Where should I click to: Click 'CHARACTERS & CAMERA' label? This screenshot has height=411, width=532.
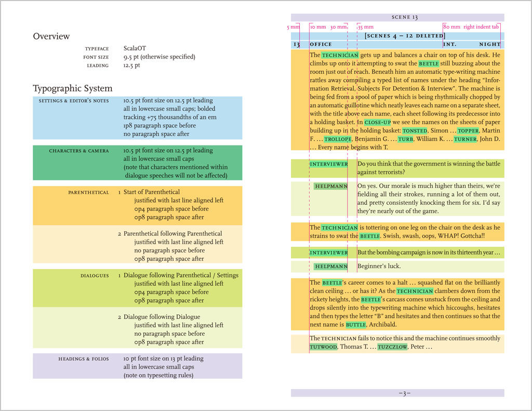[x=79, y=151]
